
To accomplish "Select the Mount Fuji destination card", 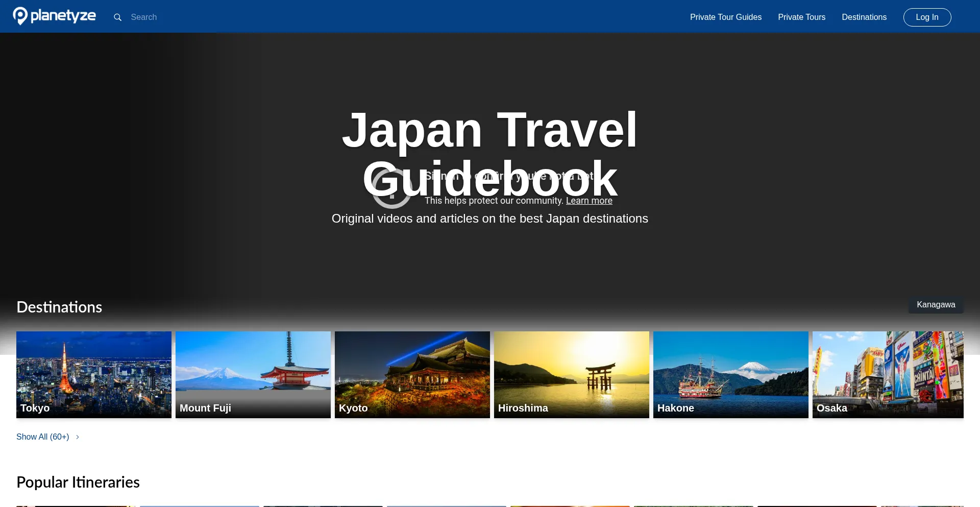I will [253, 374].
